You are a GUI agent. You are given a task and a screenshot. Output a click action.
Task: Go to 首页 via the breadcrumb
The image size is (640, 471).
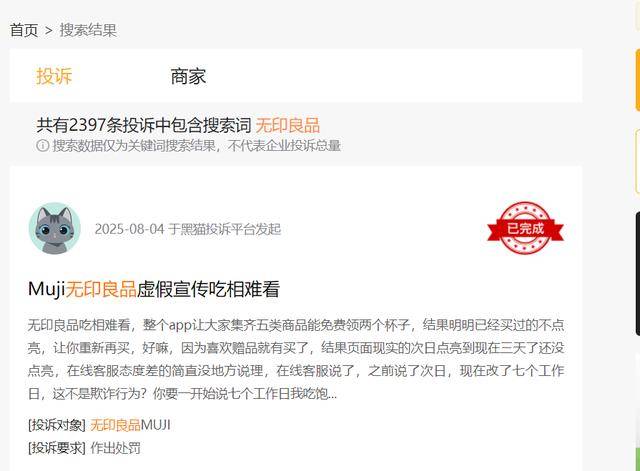24,30
